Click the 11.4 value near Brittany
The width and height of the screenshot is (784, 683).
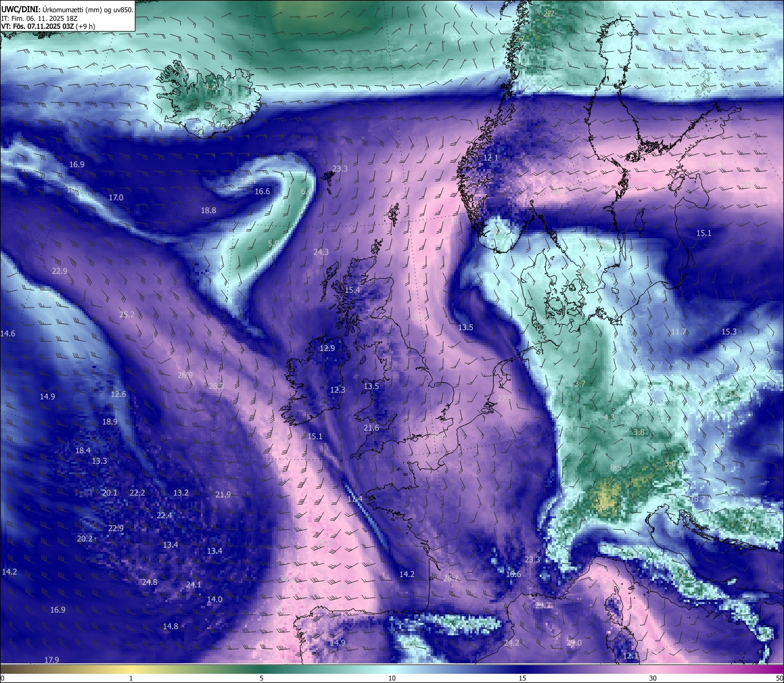(355, 499)
